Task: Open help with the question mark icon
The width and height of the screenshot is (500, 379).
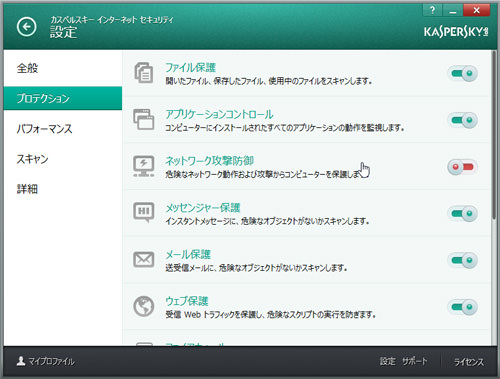Action: click(x=432, y=10)
